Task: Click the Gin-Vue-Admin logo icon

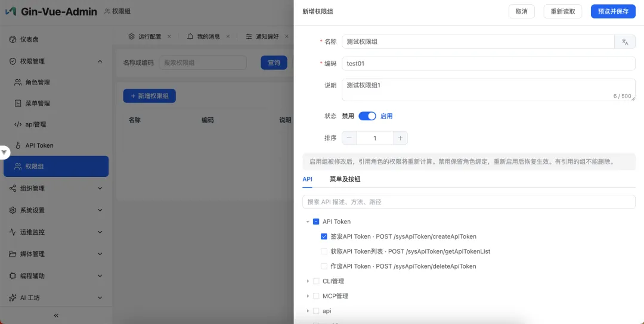Action: [11, 11]
